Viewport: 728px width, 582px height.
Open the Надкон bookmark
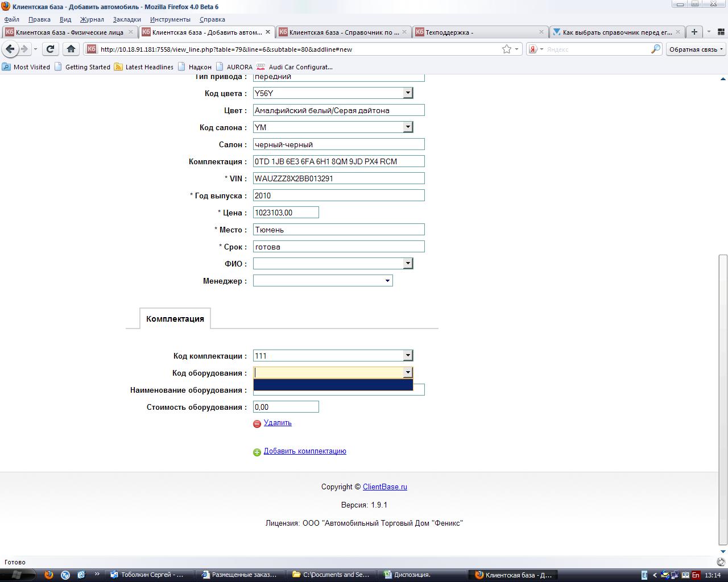195,66
